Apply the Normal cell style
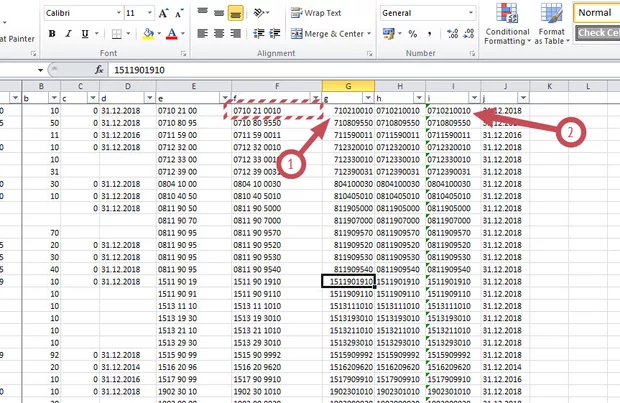The width and height of the screenshot is (620, 403). point(596,13)
